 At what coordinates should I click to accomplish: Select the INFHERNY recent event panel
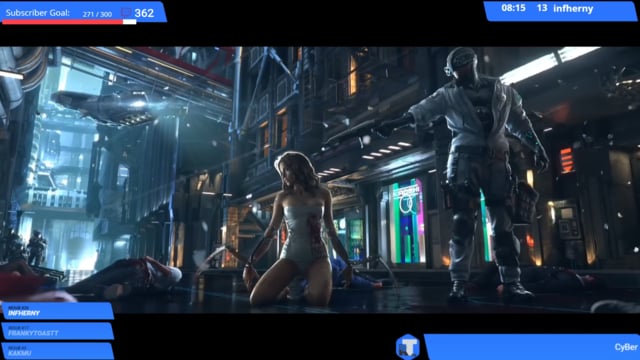coord(58,311)
